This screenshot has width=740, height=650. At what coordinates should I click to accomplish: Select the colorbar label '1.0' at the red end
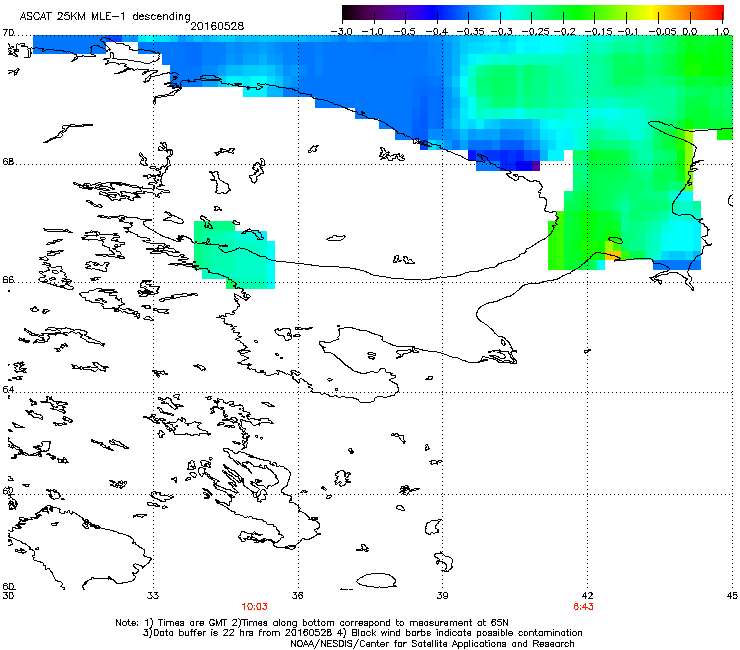tap(722, 32)
